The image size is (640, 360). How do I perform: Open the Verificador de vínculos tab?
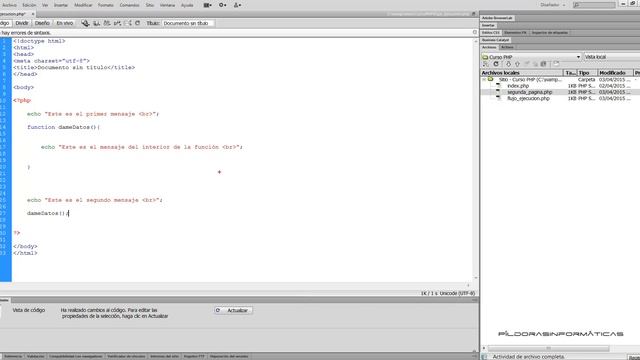click(x=126, y=356)
